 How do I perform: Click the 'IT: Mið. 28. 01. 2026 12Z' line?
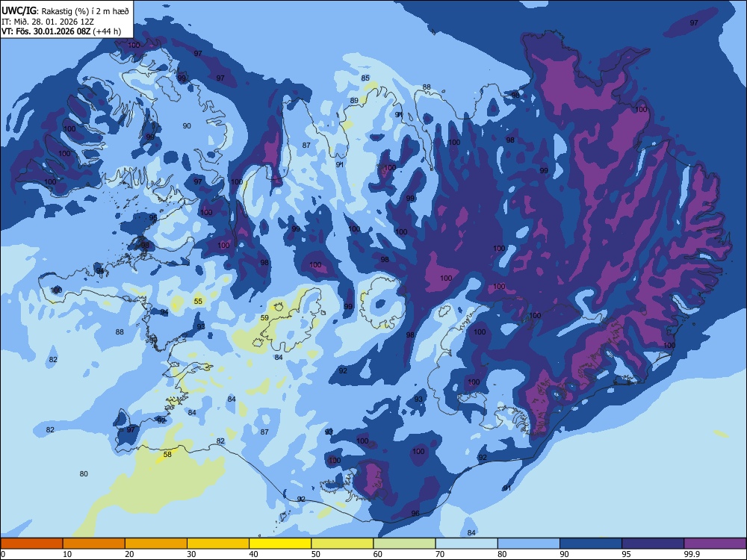[48, 22]
